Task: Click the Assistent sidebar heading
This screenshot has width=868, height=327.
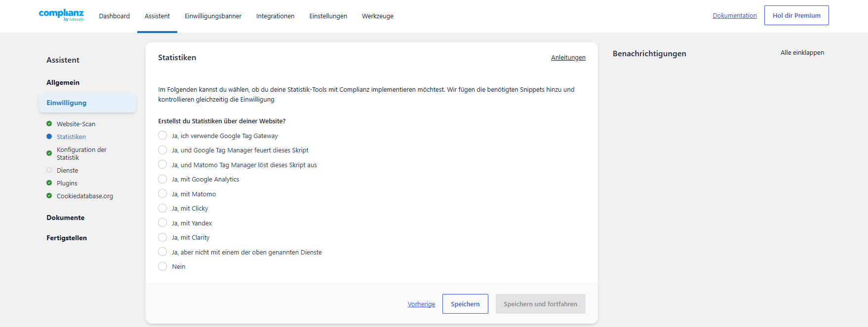Action: 63,60
